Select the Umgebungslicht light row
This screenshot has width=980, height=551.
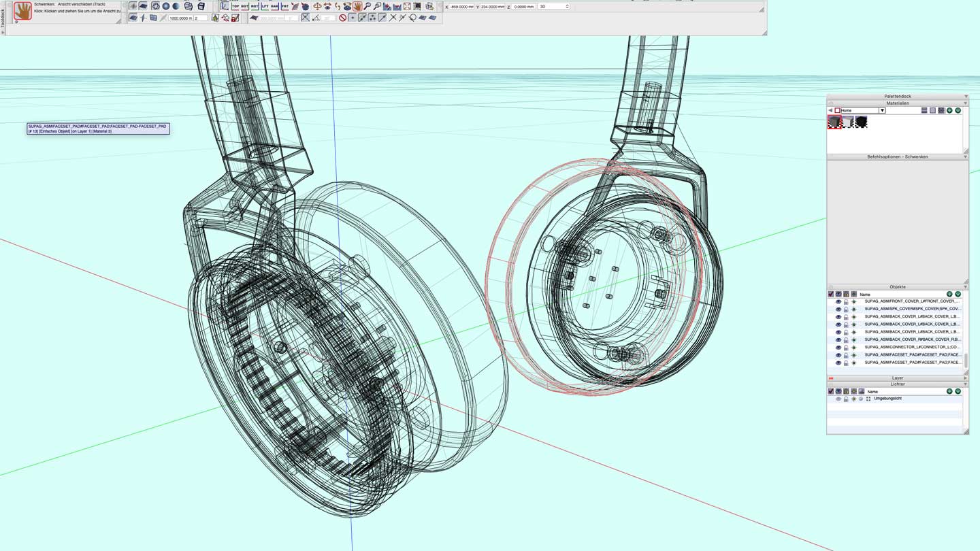pos(896,399)
